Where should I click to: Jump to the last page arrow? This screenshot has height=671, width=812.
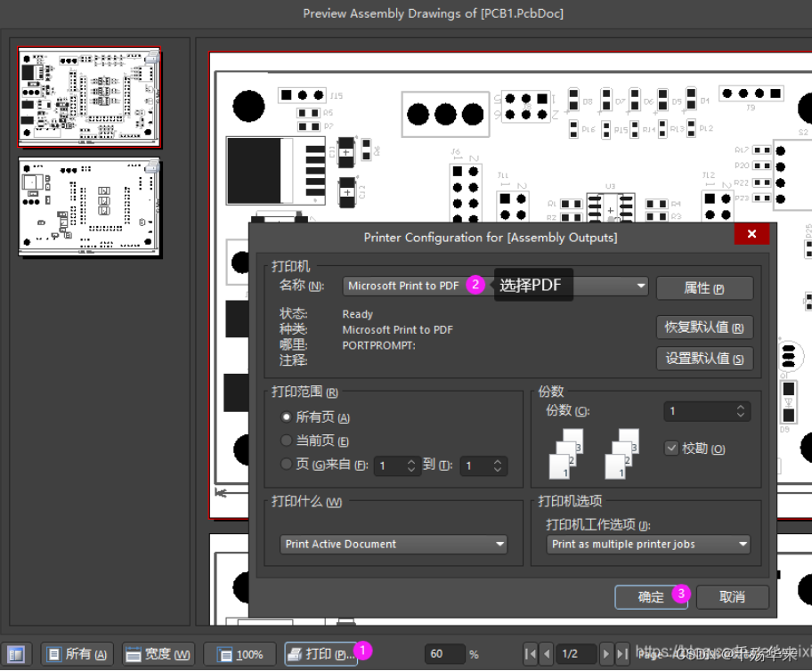pyautogui.click(x=622, y=654)
